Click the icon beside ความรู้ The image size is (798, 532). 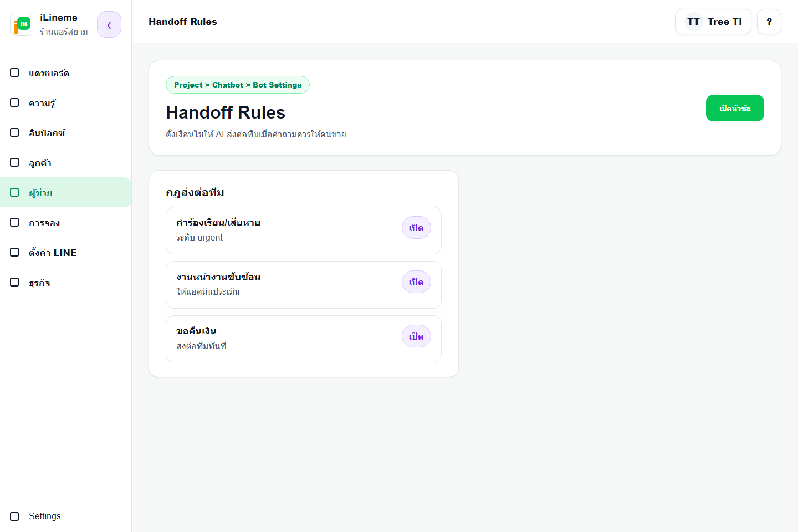tap(14, 103)
